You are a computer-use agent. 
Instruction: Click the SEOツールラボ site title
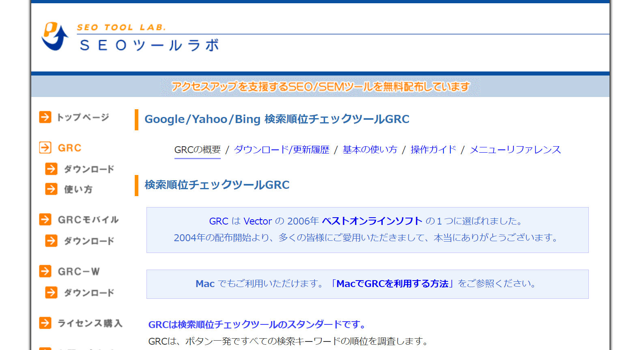pos(149,45)
